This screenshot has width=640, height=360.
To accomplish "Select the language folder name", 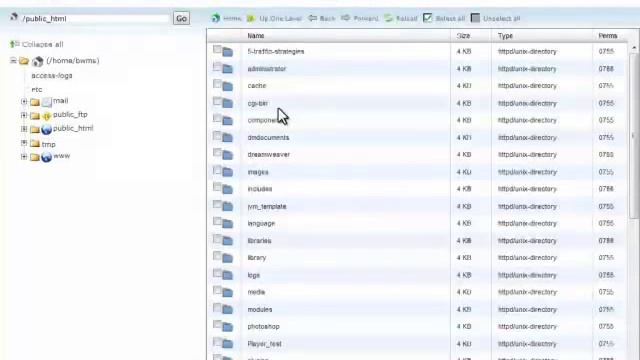I will 261,224.
